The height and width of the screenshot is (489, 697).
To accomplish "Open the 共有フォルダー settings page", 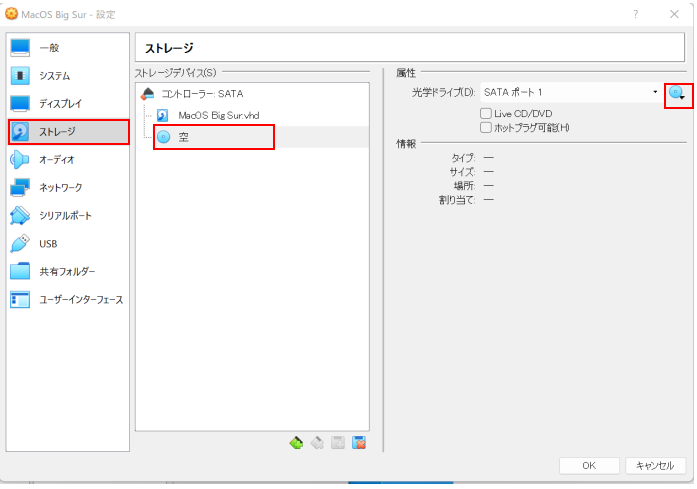I will [68, 272].
